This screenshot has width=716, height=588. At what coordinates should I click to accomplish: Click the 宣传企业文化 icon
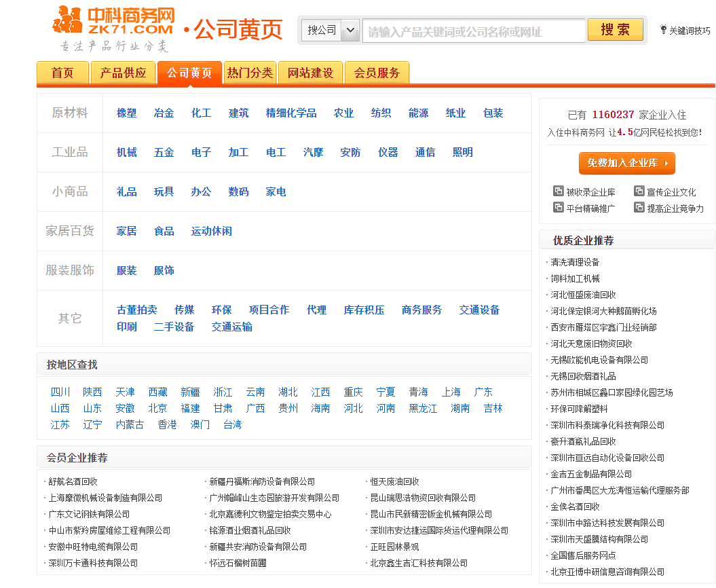click(x=639, y=191)
